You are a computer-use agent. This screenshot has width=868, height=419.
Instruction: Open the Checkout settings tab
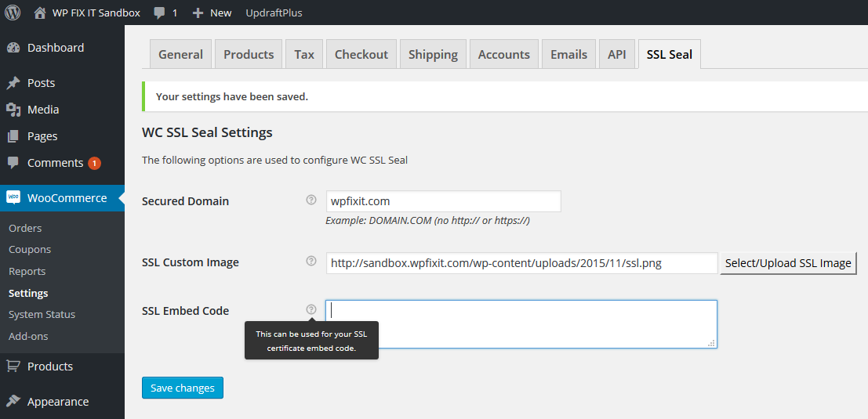pos(361,54)
